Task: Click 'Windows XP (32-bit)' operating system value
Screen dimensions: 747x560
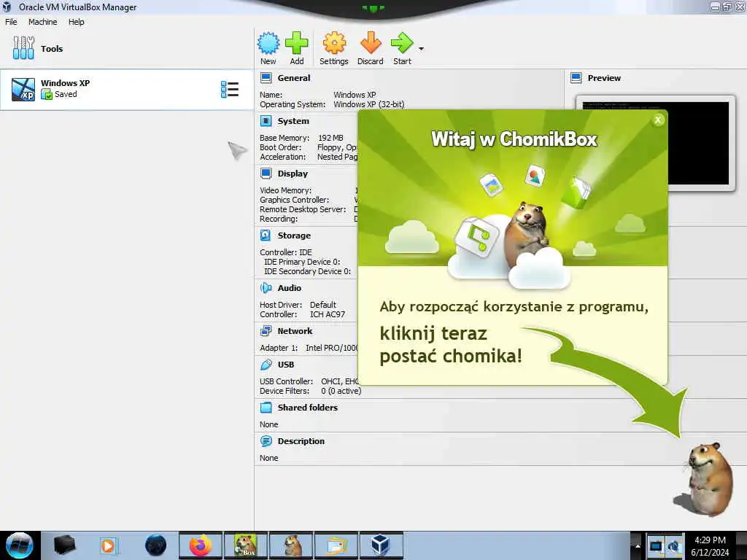Action: coord(368,104)
